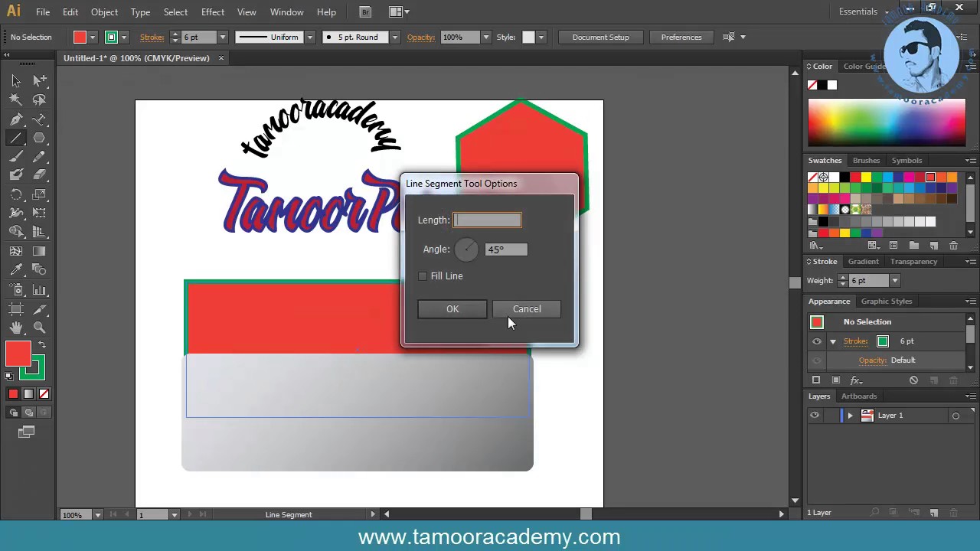This screenshot has height=551, width=980.
Task: Select the Column Graph tool
Action: point(40,290)
